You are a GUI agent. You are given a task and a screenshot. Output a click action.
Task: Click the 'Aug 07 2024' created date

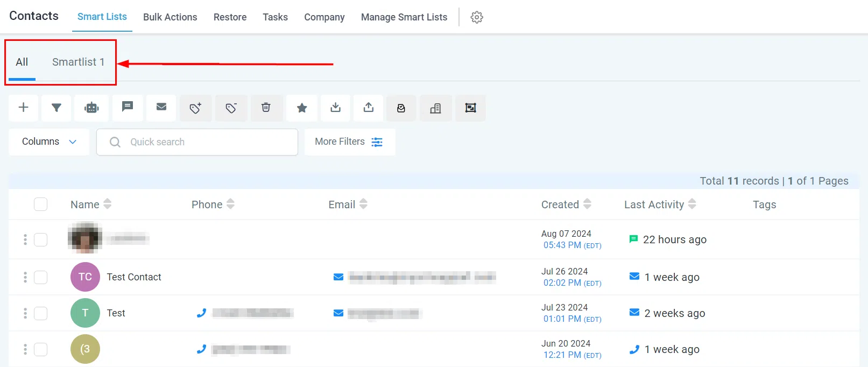click(x=566, y=234)
